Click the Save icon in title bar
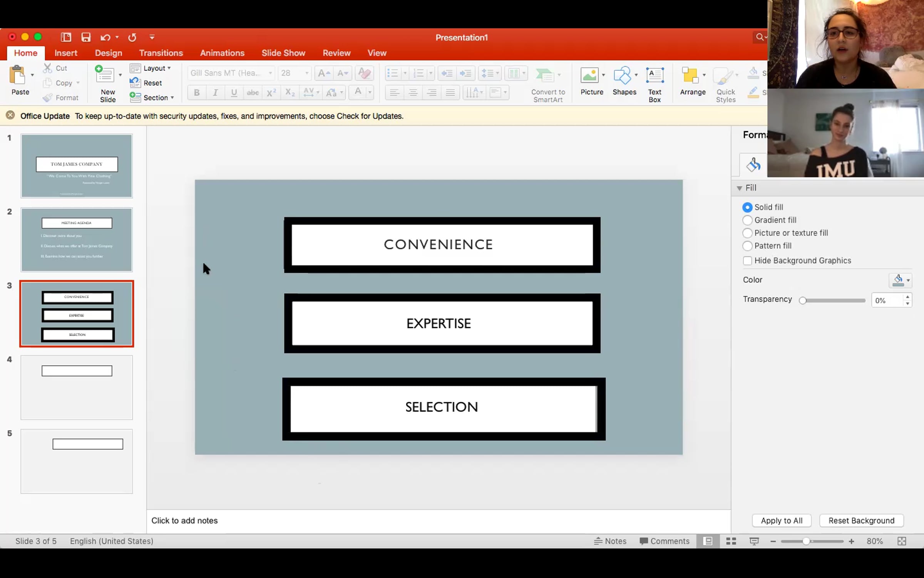This screenshot has width=924, height=578. (x=85, y=37)
